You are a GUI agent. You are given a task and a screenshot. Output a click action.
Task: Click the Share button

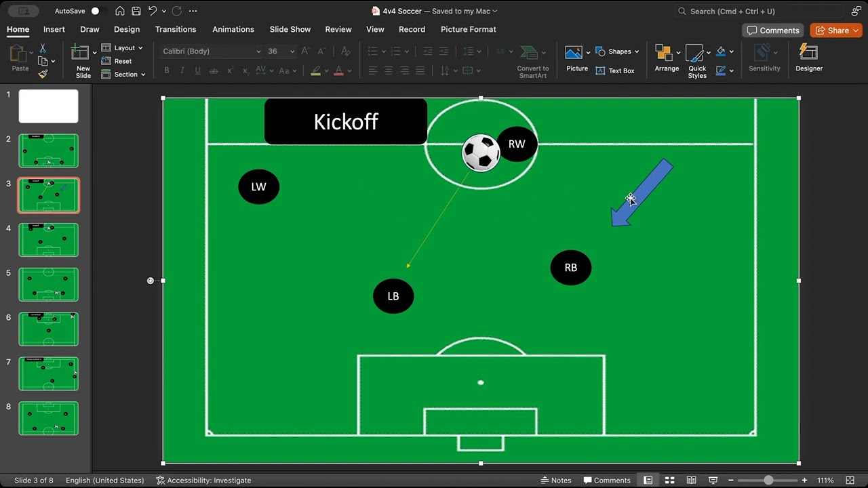coord(836,30)
